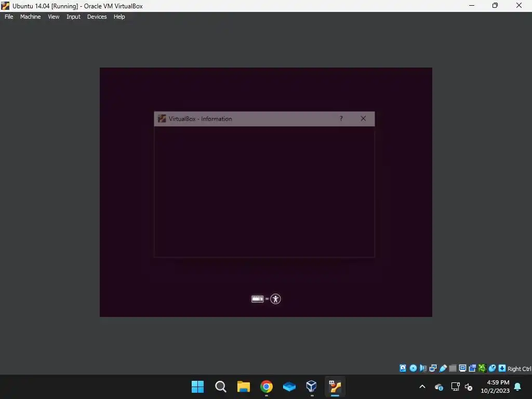Viewport: 532px width, 399px height.
Task: Click the accessibility icon in the guest
Action: click(275, 299)
